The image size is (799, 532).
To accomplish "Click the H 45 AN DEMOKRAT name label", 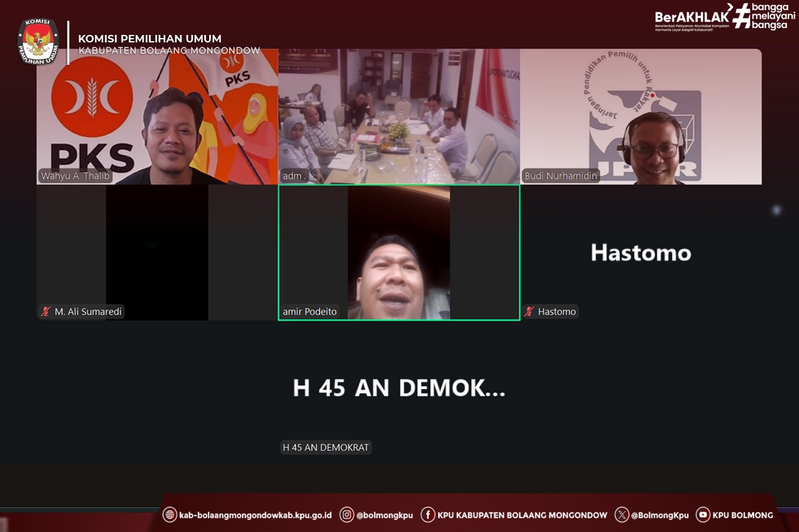I will (x=326, y=447).
